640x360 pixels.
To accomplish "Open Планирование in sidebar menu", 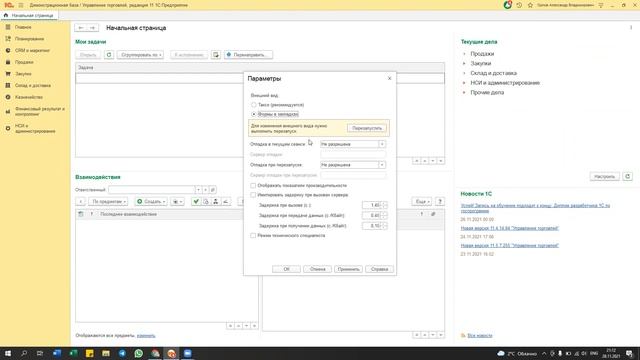I will coord(29,39).
